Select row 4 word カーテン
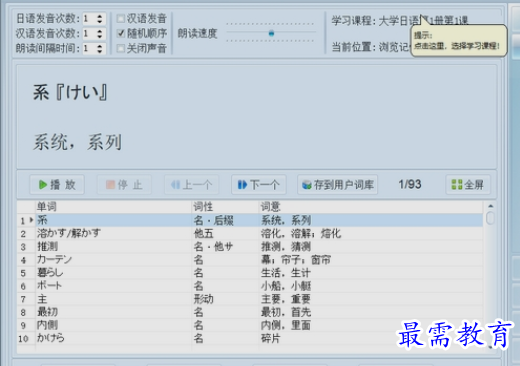 point(250,259)
